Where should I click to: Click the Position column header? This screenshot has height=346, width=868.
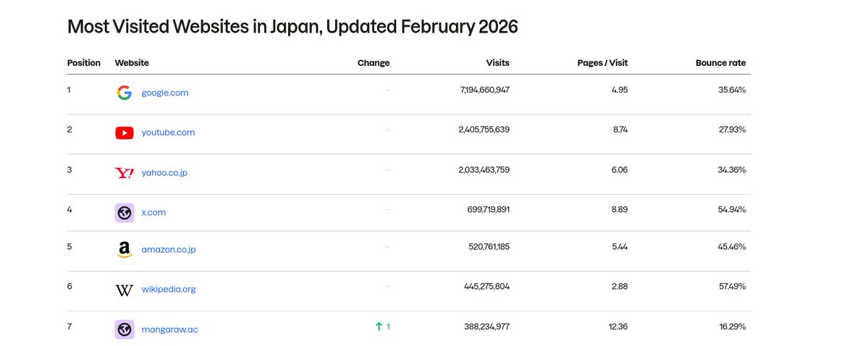click(x=83, y=63)
